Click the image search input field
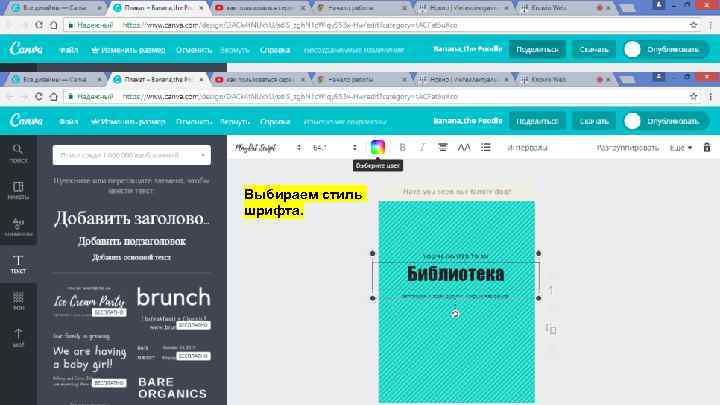The height and width of the screenshot is (405, 720). pos(131,155)
